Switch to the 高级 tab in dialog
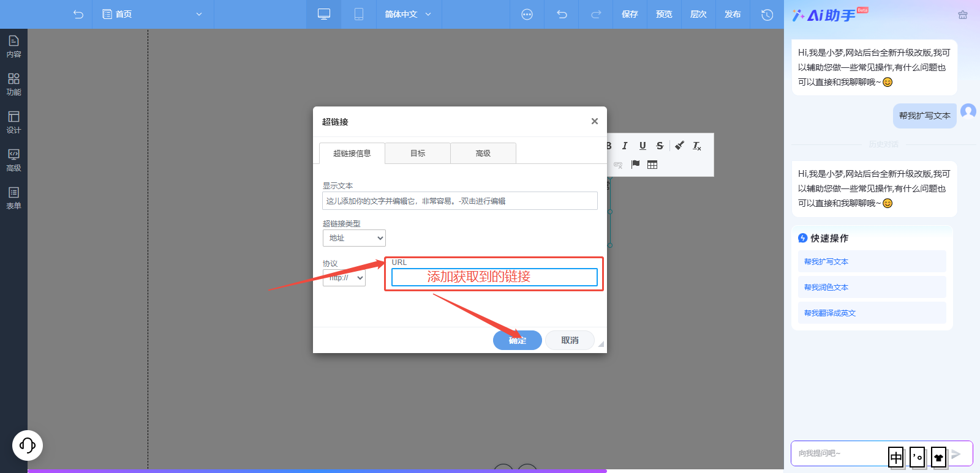The height and width of the screenshot is (473, 980). pyautogui.click(x=483, y=153)
